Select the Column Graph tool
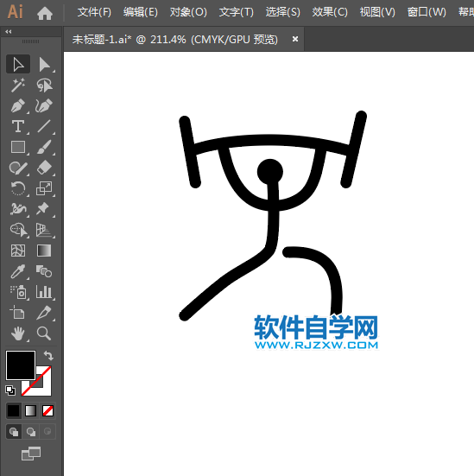Image resolution: width=474 pixels, height=476 pixels. click(44, 292)
